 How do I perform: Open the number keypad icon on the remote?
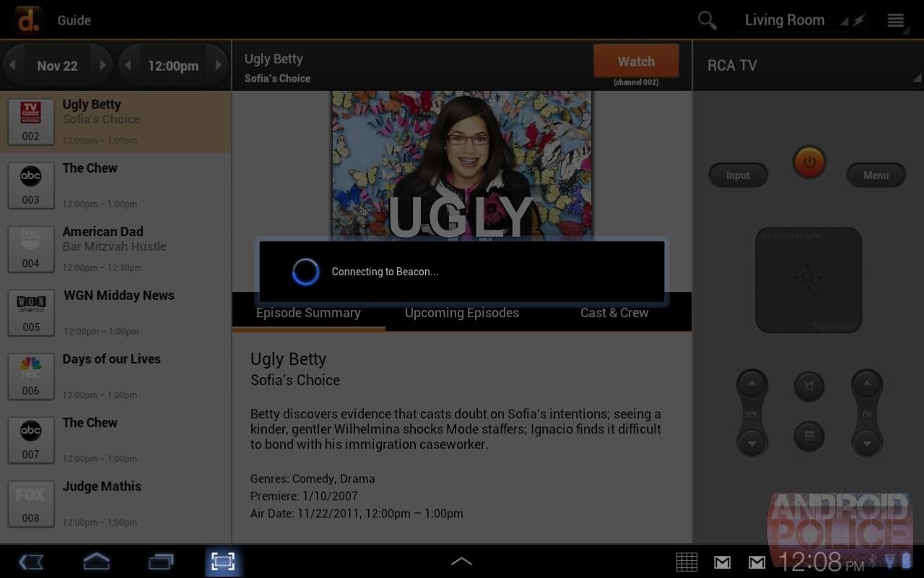[808, 436]
